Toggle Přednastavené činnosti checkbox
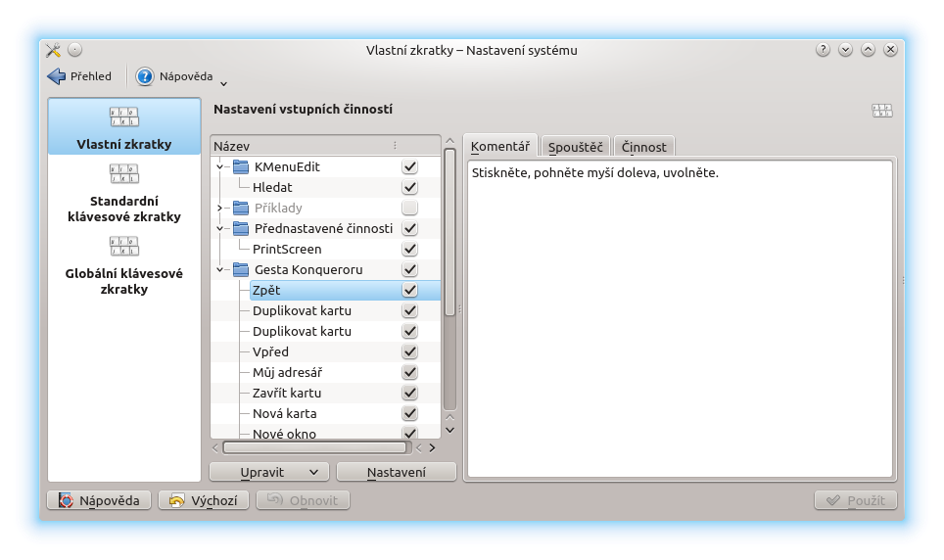The image size is (944, 560). click(410, 228)
